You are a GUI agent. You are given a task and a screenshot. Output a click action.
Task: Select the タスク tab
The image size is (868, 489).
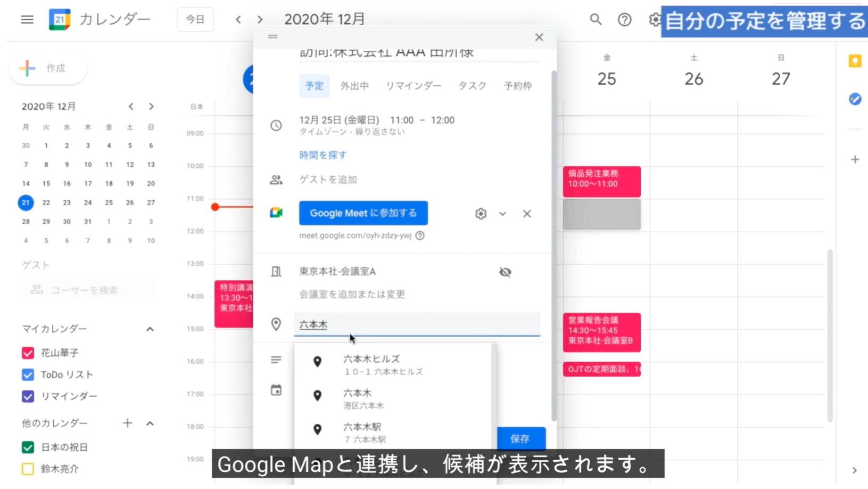(x=473, y=86)
